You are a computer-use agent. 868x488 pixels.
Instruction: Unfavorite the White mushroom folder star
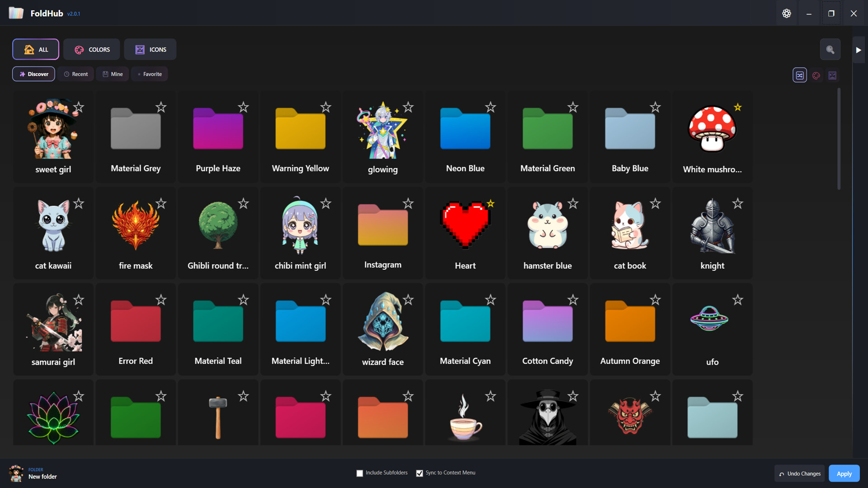click(x=738, y=107)
